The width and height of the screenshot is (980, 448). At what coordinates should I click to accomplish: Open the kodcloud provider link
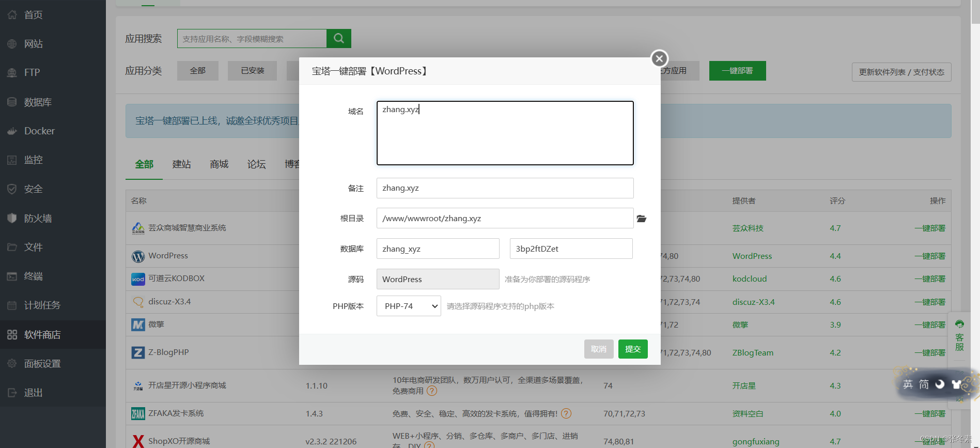tap(750, 279)
